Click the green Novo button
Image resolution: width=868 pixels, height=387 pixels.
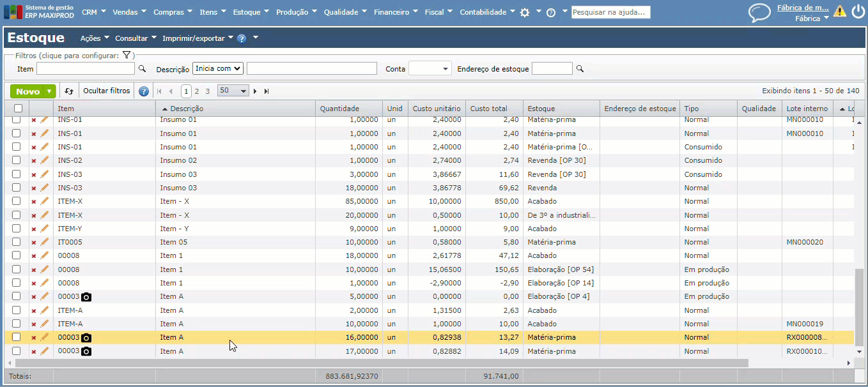(x=27, y=91)
